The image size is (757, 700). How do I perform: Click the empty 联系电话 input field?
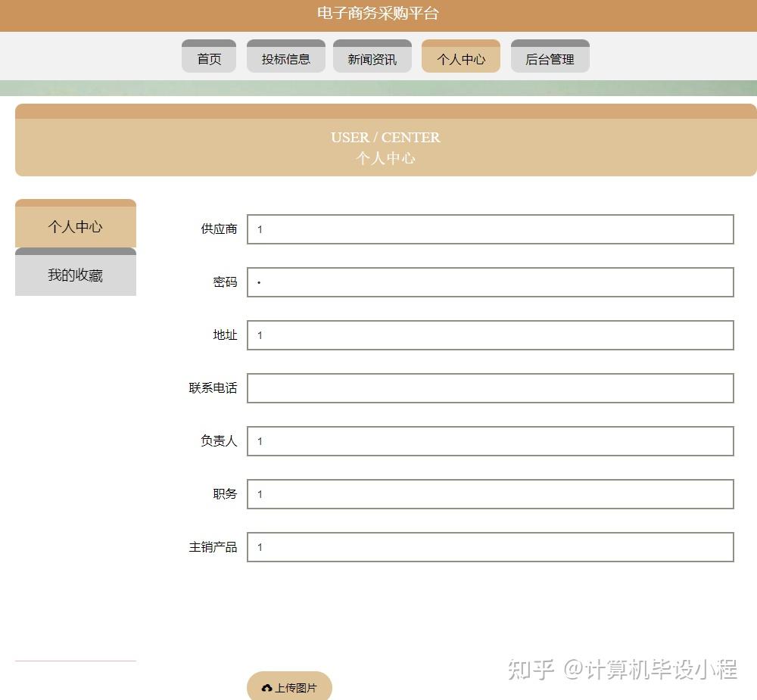point(490,388)
